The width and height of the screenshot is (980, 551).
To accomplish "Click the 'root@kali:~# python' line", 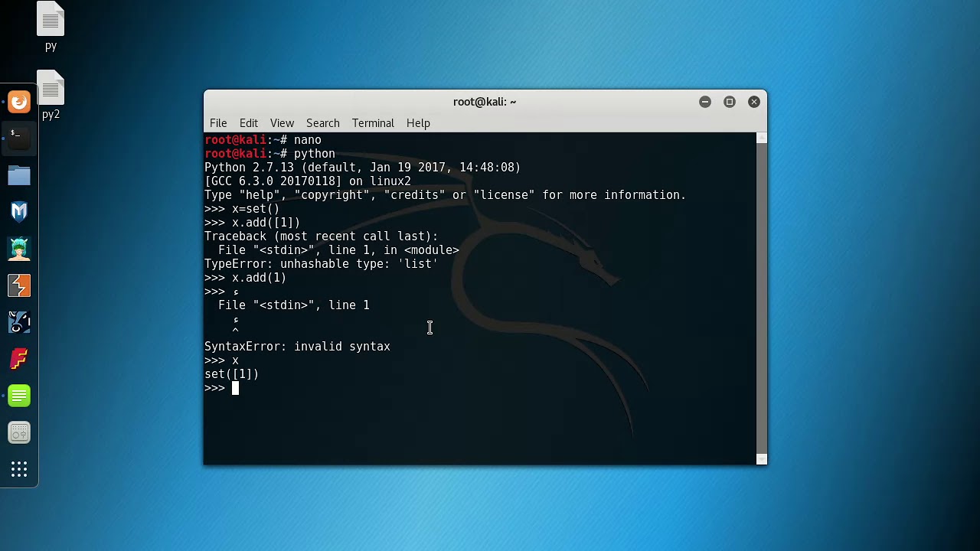I will 269,154.
